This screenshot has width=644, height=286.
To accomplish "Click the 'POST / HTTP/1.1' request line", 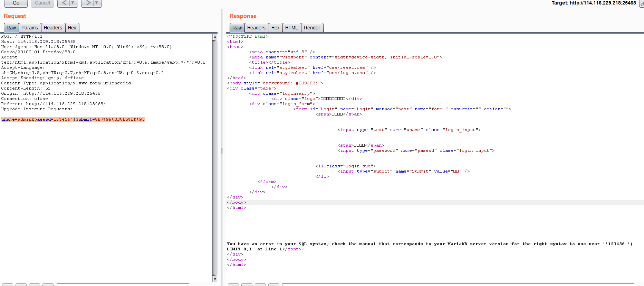I will point(22,36).
